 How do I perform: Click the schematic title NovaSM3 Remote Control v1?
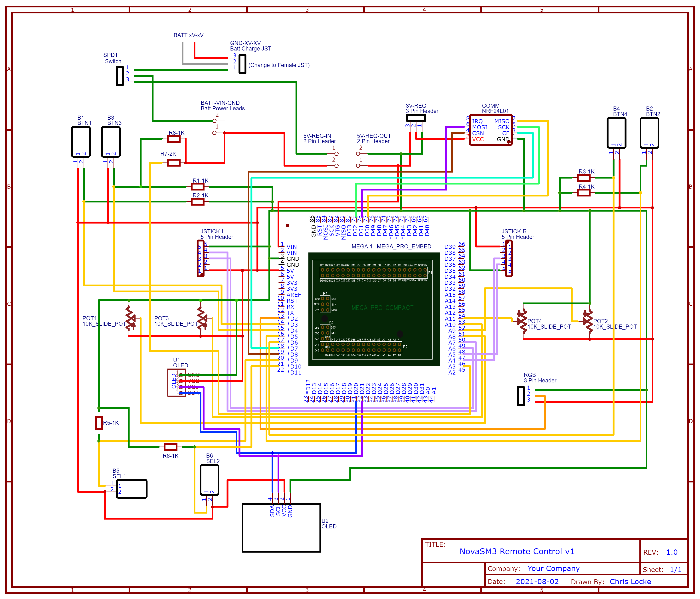517,552
